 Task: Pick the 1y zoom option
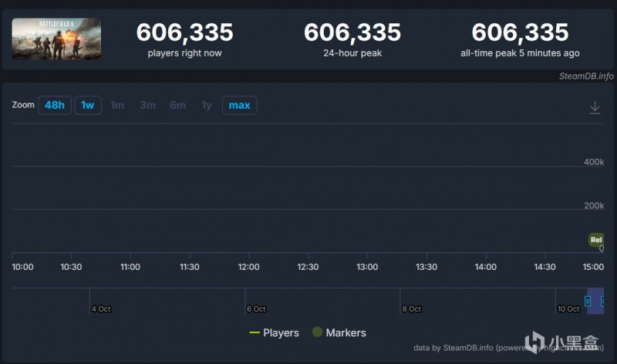tap(206, 105)
